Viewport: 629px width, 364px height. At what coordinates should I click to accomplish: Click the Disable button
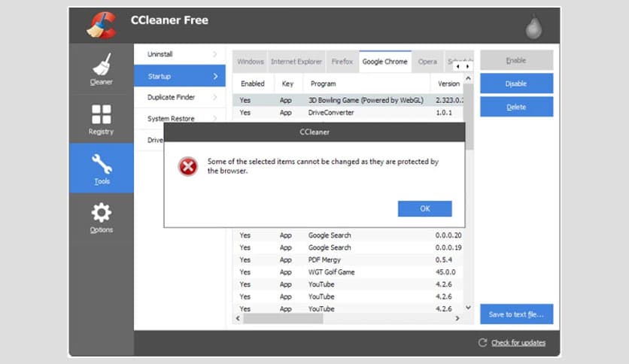(516, 83)
